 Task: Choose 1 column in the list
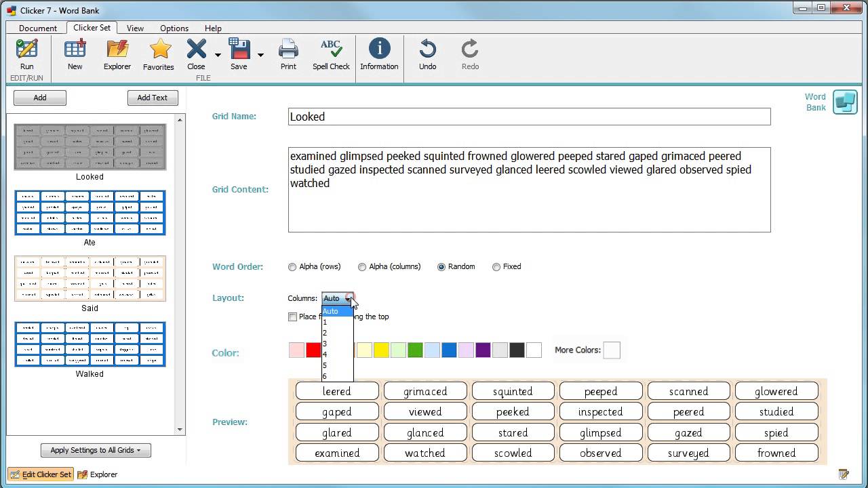tap(337, 322)
